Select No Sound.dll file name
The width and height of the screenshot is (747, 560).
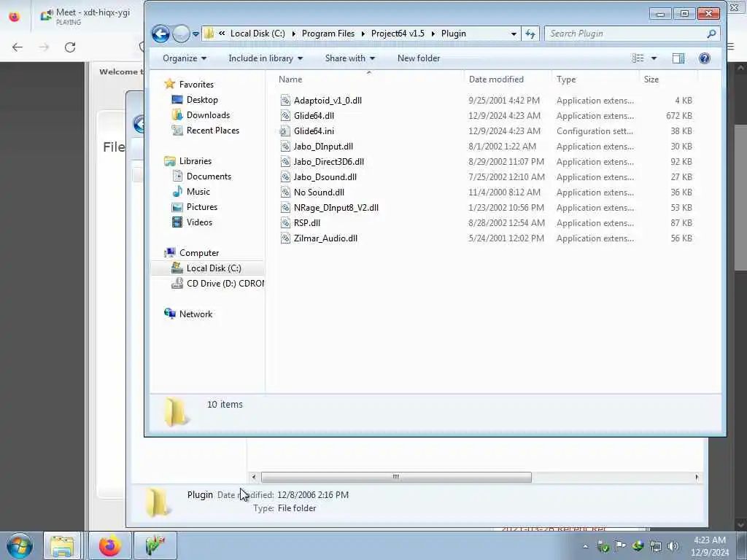320,192
